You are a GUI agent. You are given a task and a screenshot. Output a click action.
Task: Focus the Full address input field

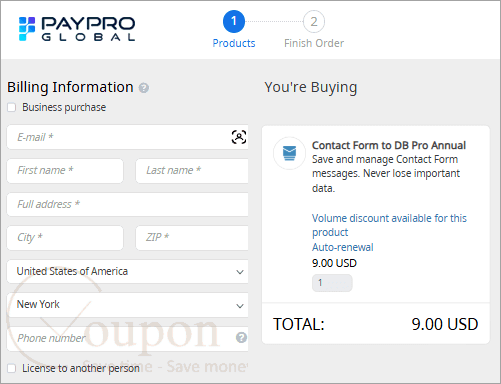pyautogui.click(x=127, y=204)
